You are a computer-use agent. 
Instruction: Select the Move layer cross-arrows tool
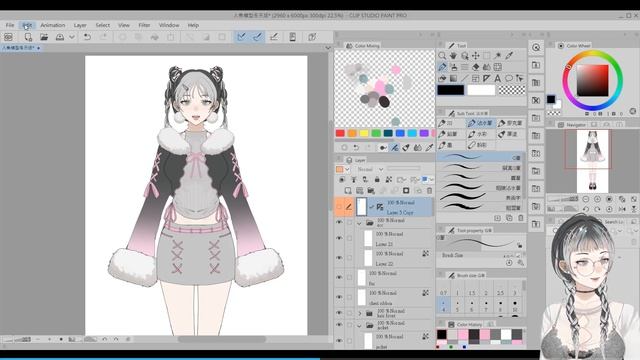click(476, 56)
